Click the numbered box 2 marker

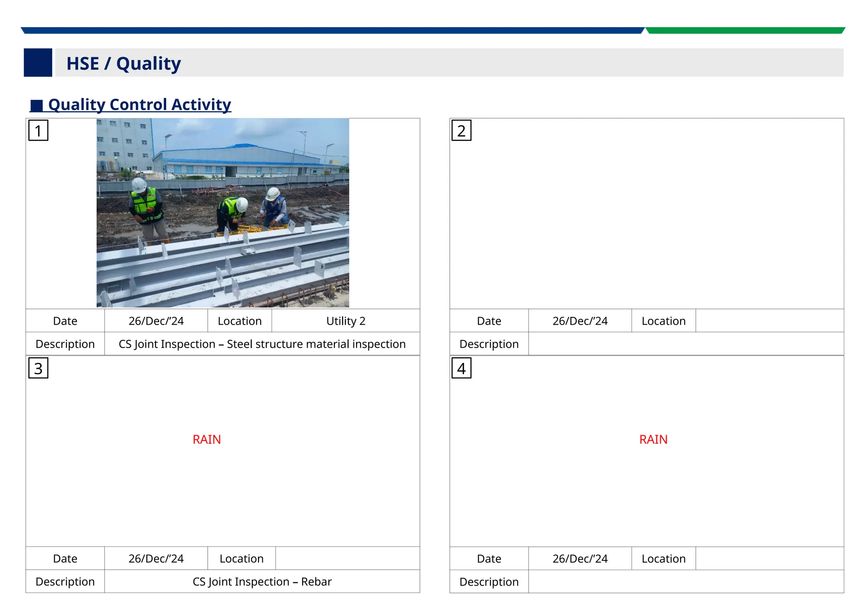(x=461, y=131)
